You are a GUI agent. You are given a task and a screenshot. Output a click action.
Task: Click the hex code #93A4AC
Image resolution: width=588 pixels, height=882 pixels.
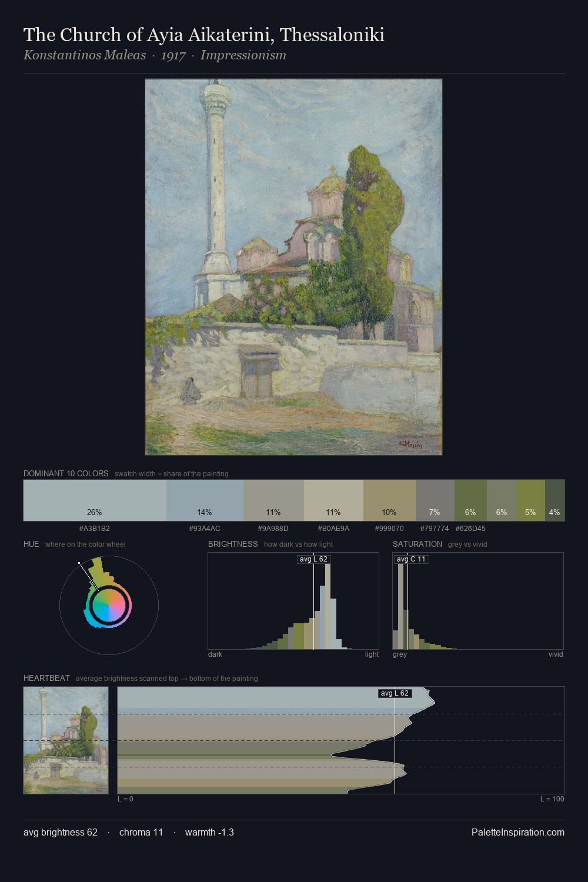click(x=205, y=528)
